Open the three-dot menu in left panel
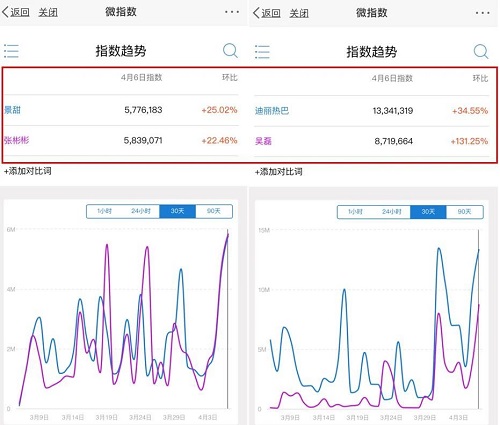 click(232, 12)
